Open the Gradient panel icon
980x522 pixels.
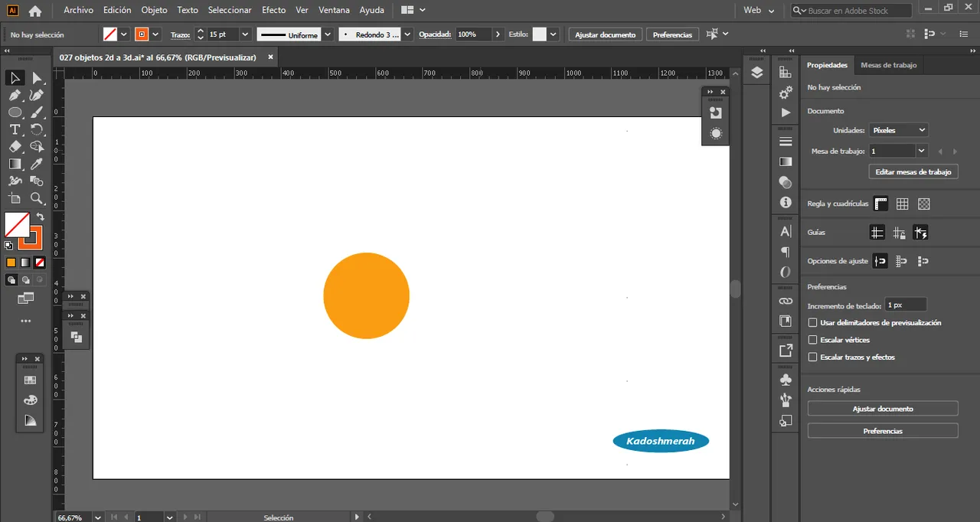coord(786,161)
